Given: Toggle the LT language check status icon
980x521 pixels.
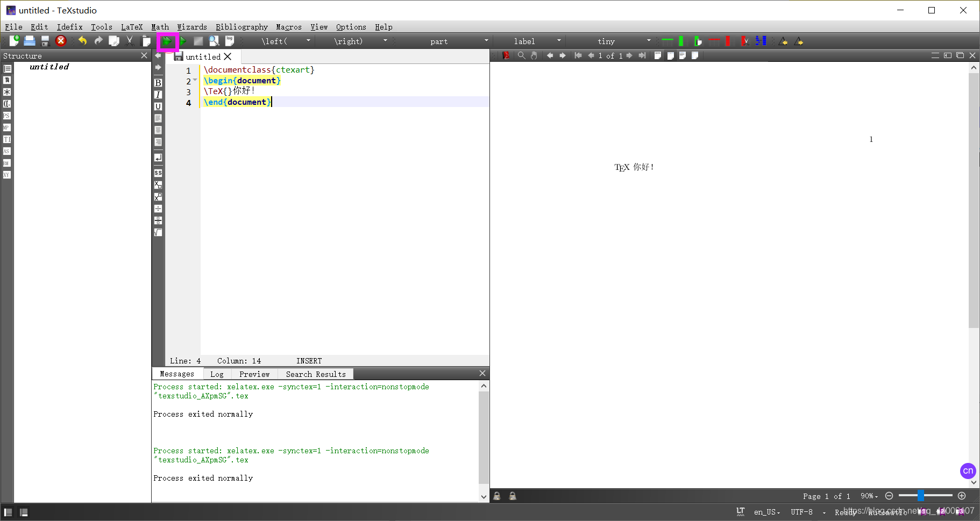Looking at the screenshot, I should (x=741, y=512).
